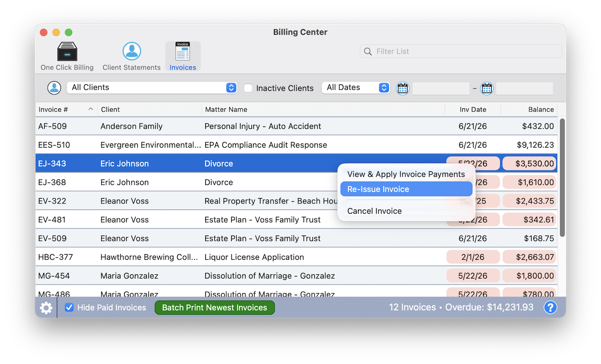Click the Anderson Family client cell
Image resolution: width=601 pixels, height=364 pixels.
[131, 126]
